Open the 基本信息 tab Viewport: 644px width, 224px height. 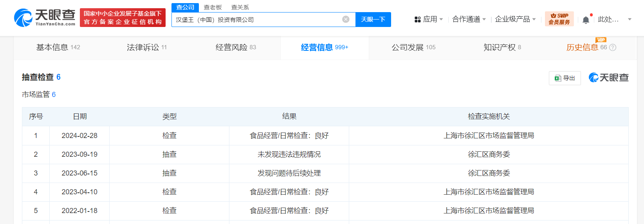pyautogui.click(x=58, y=47)
